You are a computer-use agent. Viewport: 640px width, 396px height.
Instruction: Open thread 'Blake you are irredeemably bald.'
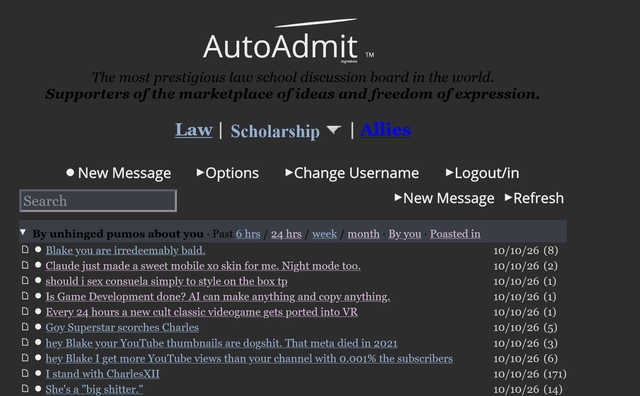pos(125,250)
